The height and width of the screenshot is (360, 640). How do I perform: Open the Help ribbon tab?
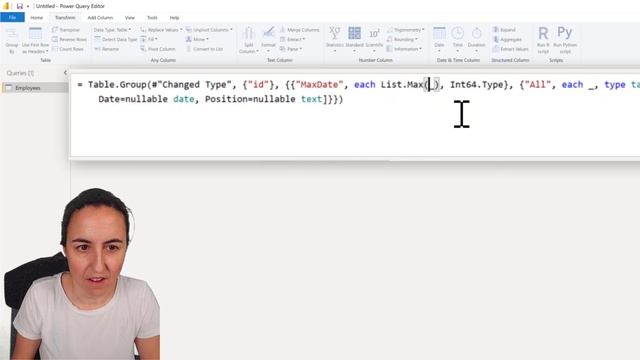174,18
